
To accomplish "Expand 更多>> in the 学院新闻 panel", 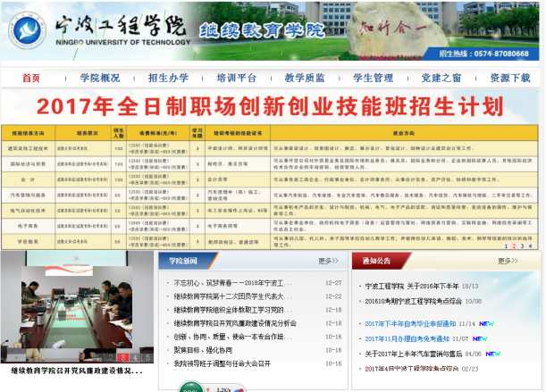I will 328,262.
